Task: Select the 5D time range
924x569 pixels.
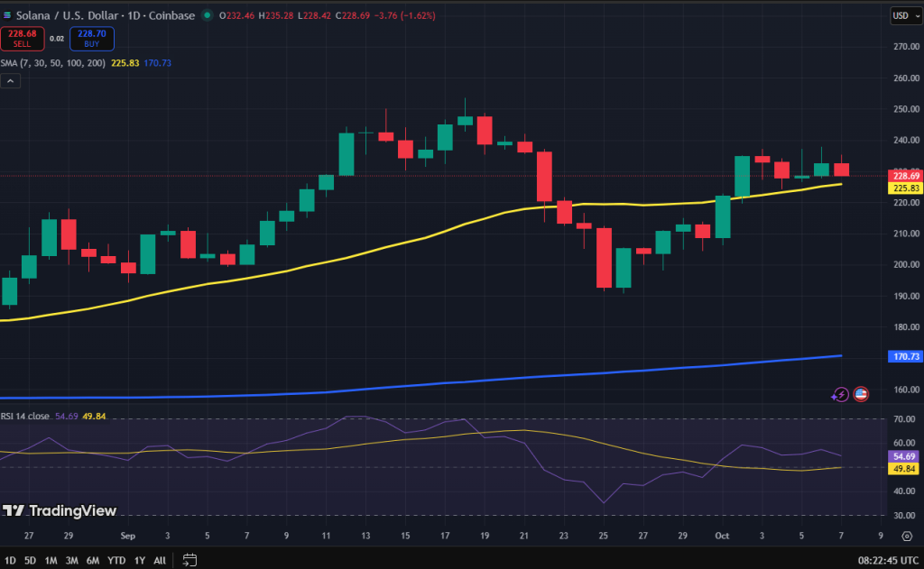Action: [30, 560]
